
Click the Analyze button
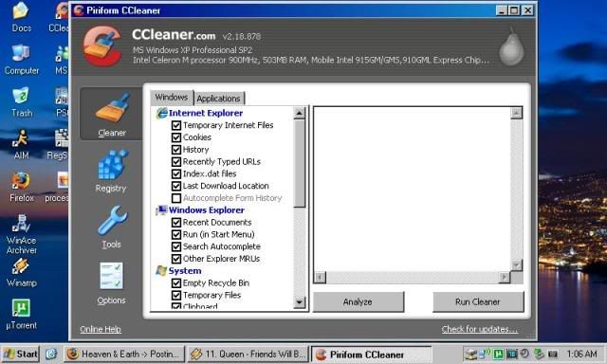[x=358, y=301]
